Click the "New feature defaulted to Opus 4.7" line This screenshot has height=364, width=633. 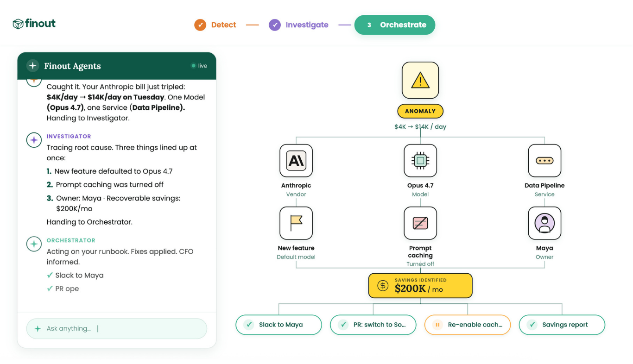coord(110,171)
